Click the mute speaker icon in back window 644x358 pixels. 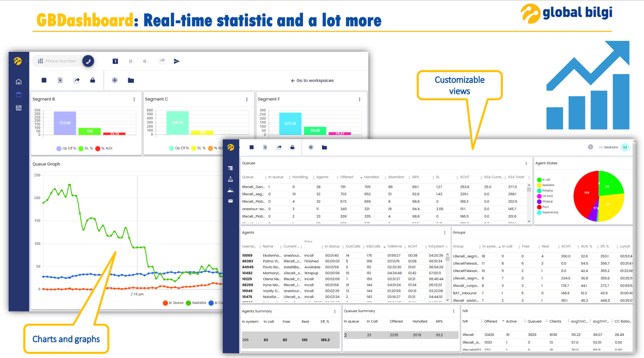pos(146,61)
